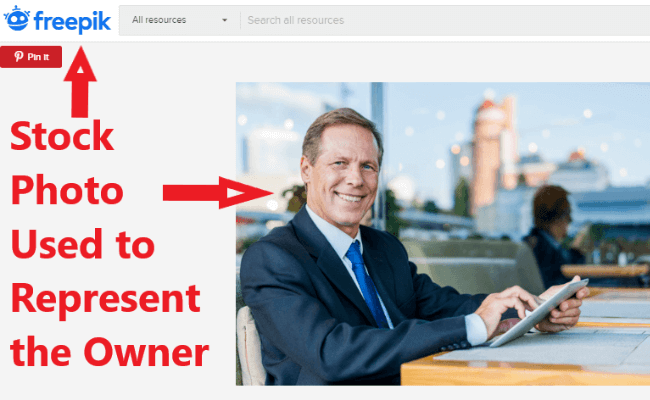Click the red upward arrow annotation
650x400 pixels.
[80, 82]
